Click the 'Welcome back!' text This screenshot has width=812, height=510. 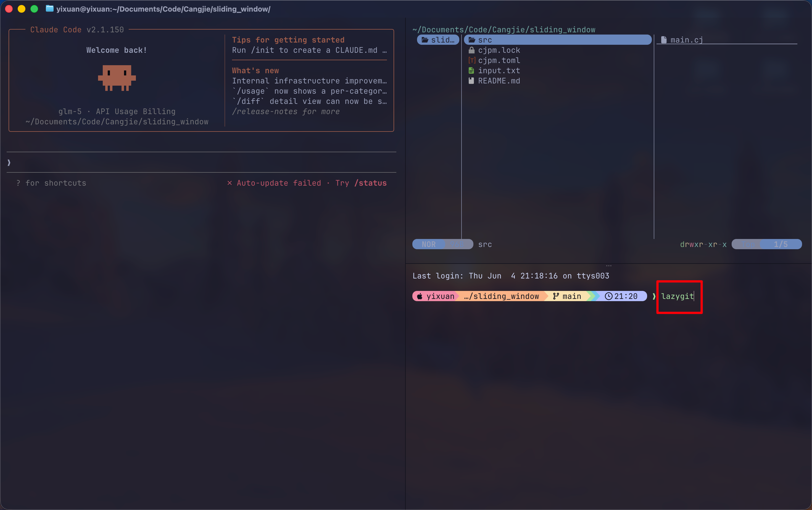(117, 50)
